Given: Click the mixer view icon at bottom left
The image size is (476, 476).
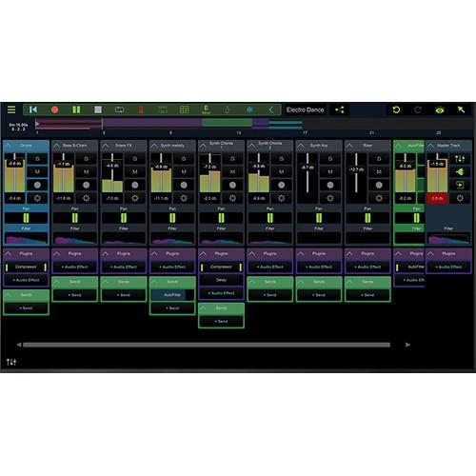Looking at the screenshot, I should pyautogui.click(x=11, y=362).
